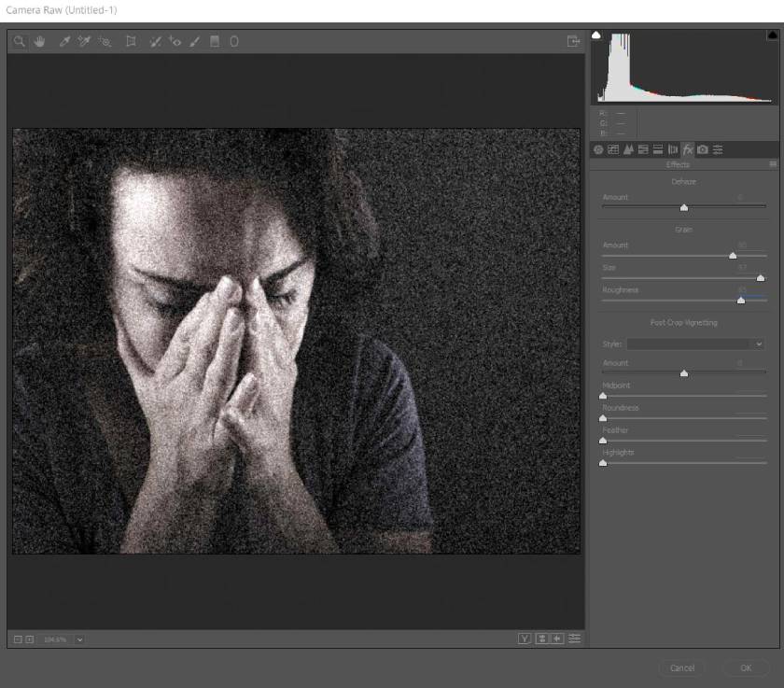Viewport: 784px width, 688px height.
Task: Switch to Lens Corrections tab
Action: tap(673, 149)
